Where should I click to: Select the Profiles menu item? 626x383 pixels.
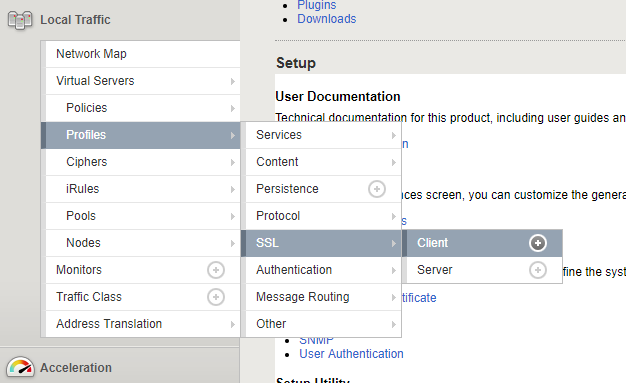pyautogui.click(x=141, y=135)
